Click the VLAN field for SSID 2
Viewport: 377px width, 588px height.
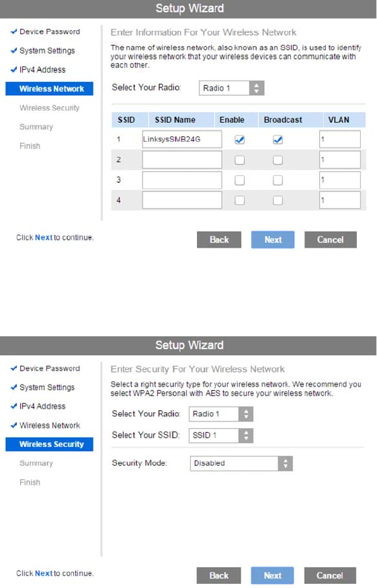pos(340,160)
